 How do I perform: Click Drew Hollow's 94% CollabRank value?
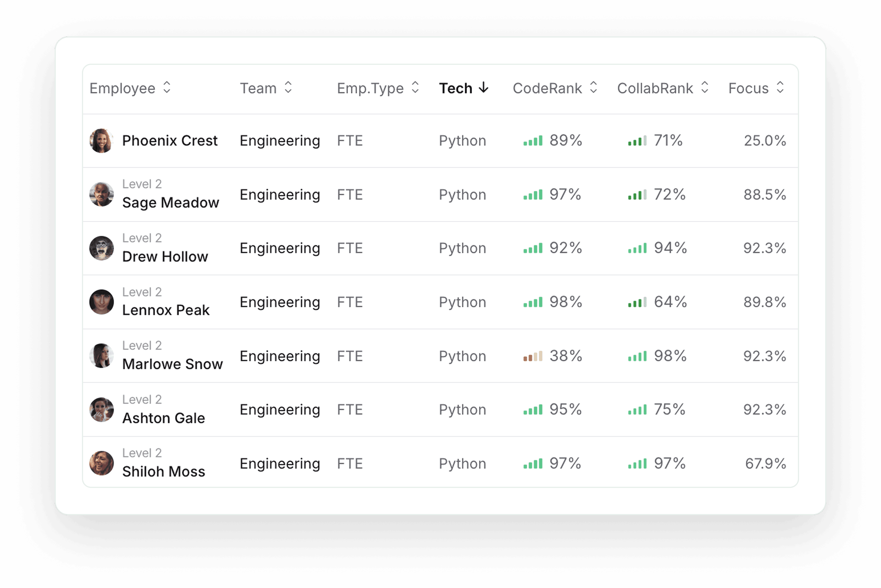pos(670,248)
